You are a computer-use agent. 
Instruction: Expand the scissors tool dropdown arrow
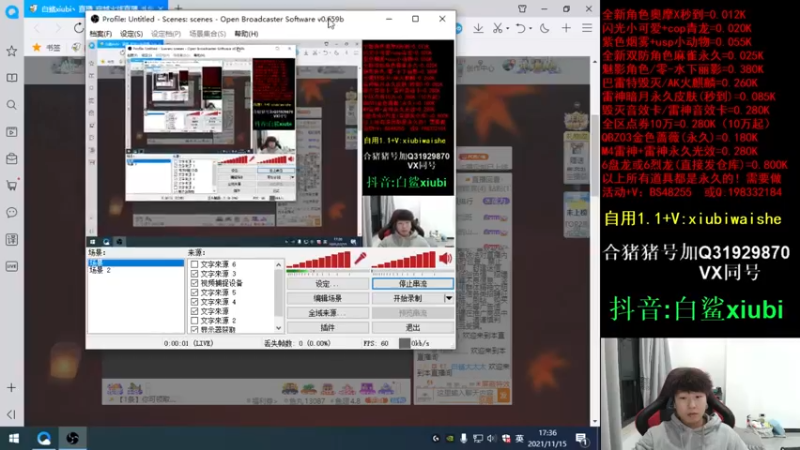507,29
